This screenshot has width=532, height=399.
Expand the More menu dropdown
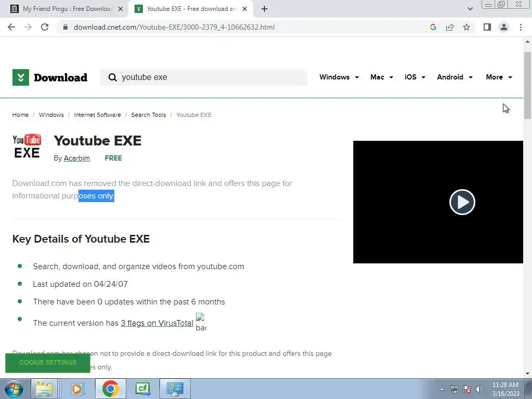point(499,77)
